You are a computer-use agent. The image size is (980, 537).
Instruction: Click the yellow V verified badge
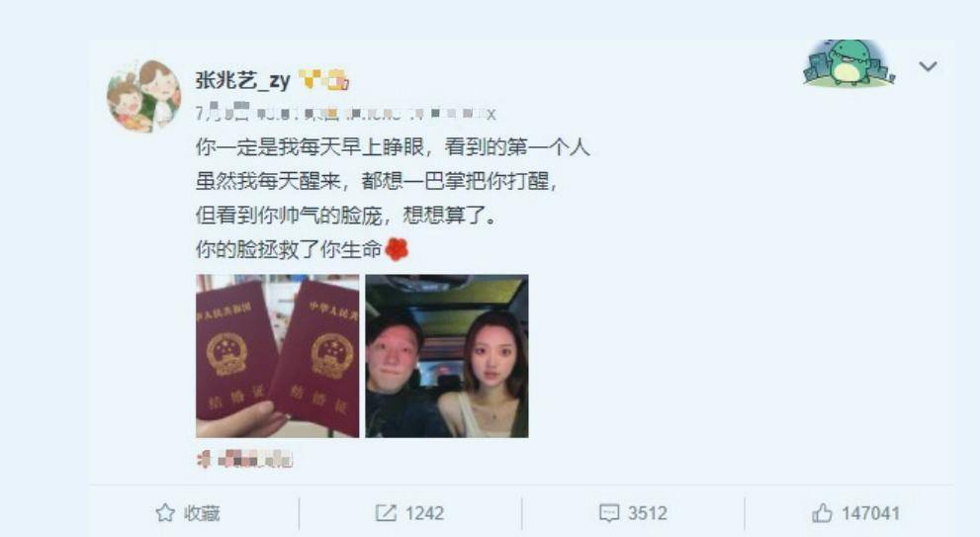click(x=310, y=79)
